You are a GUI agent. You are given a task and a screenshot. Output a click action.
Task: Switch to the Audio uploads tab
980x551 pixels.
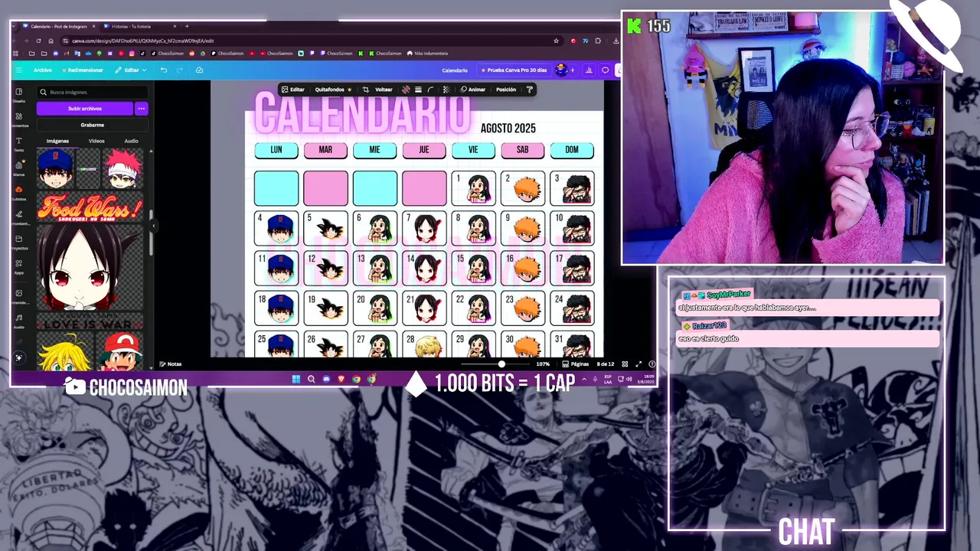(x=131, y=141)
